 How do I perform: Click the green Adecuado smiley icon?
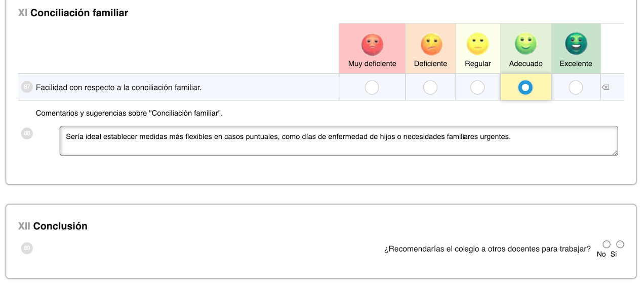point(526,45)
